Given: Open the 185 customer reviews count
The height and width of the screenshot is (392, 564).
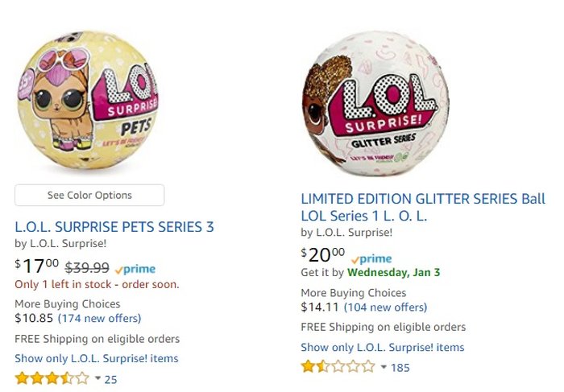Looking at the screenshot, I should pos(400,368).
